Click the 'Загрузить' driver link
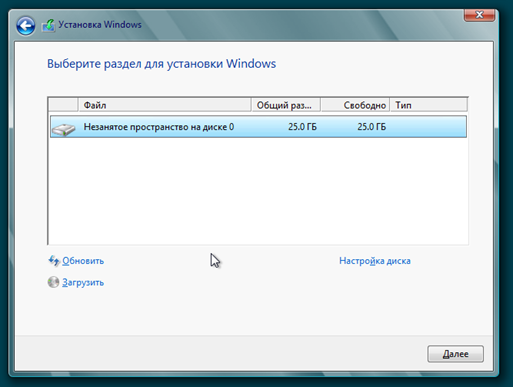This screenshot has height=387, width=513. tap(83, 283)
